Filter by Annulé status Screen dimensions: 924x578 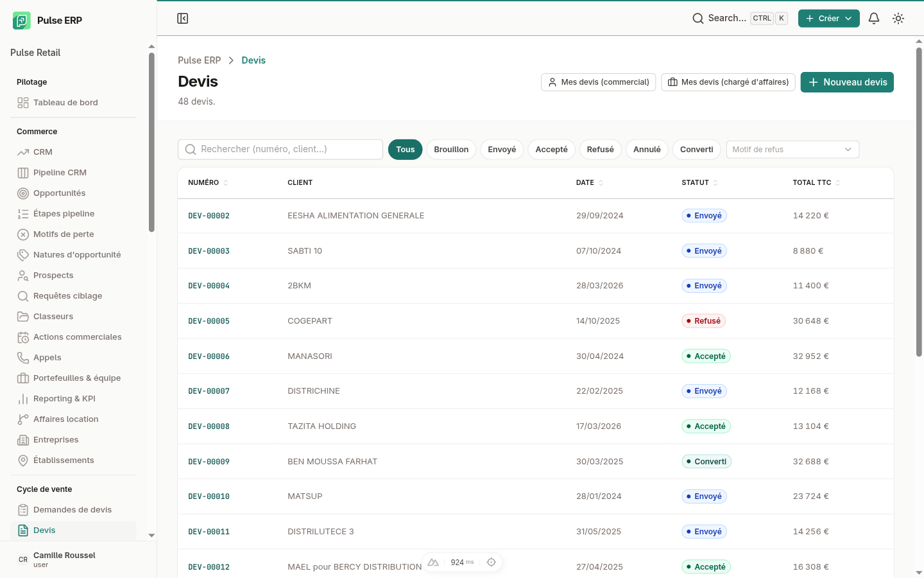pyautogui.click(x=647, y=150)
